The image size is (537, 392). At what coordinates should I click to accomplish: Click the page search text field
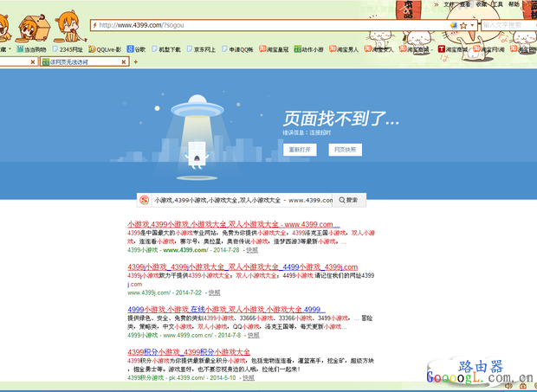click(243, 199)
